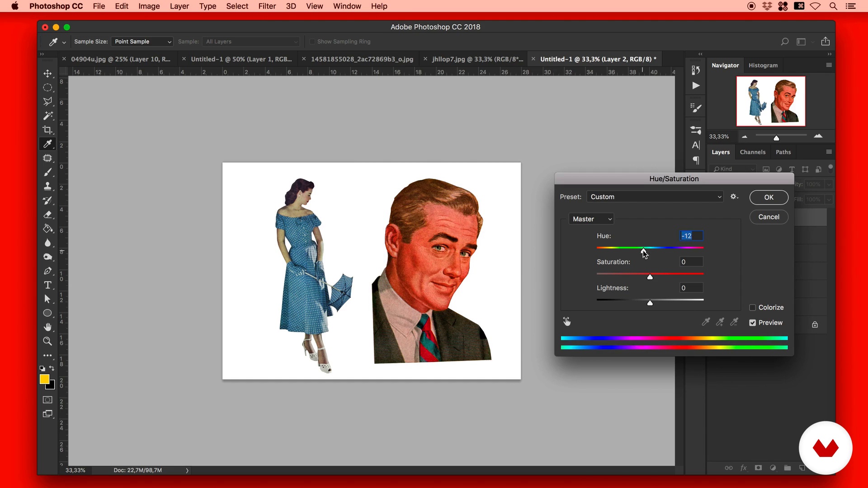
Task: Expand the status bar info arrow
Action: click(187, 470)
